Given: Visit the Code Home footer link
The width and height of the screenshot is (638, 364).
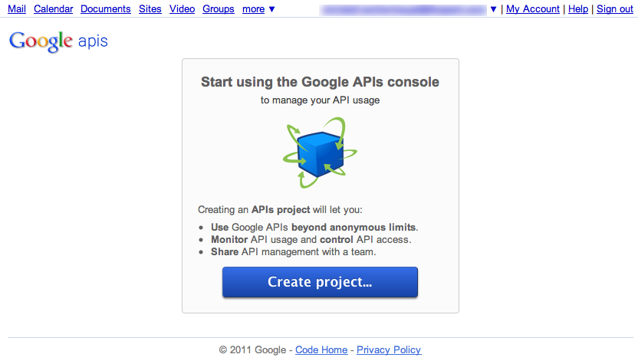Looking at the screenshot, I should tap(321, 349).
